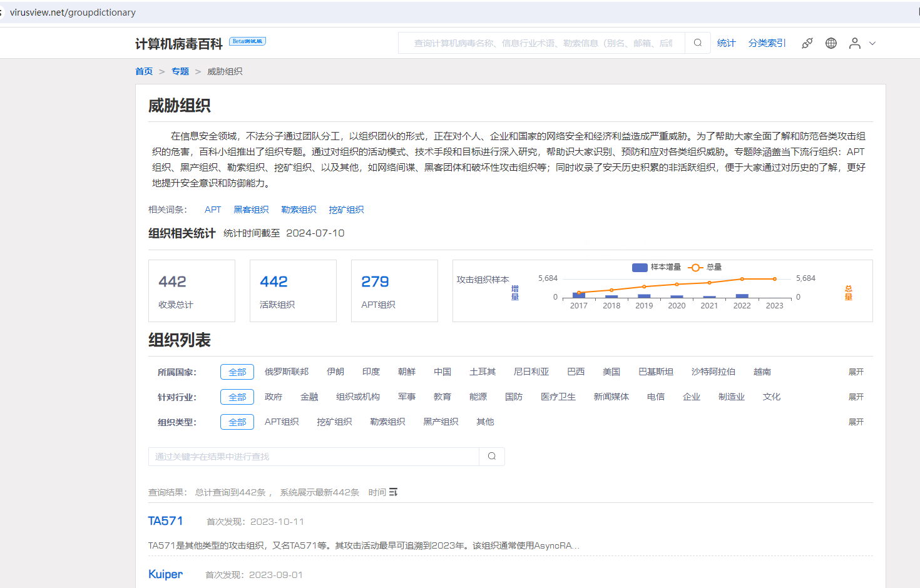Filter by industry 新闻媒体
The image size is (920, 588).
click(611, 397)
